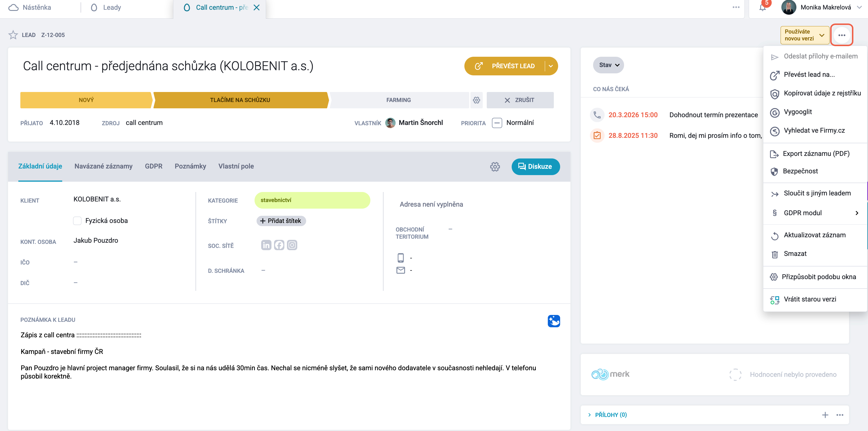Click the AI assistant icon in lead note
868x431 pixels.
[554, 321]
